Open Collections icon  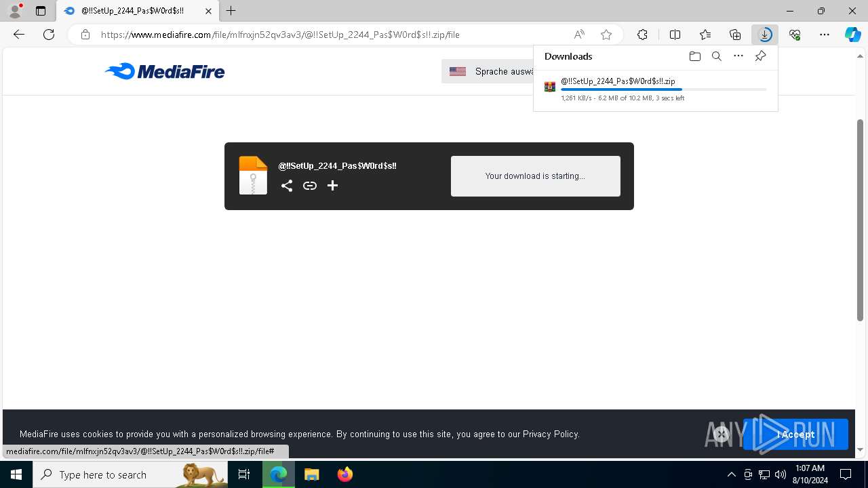point(735,35)
